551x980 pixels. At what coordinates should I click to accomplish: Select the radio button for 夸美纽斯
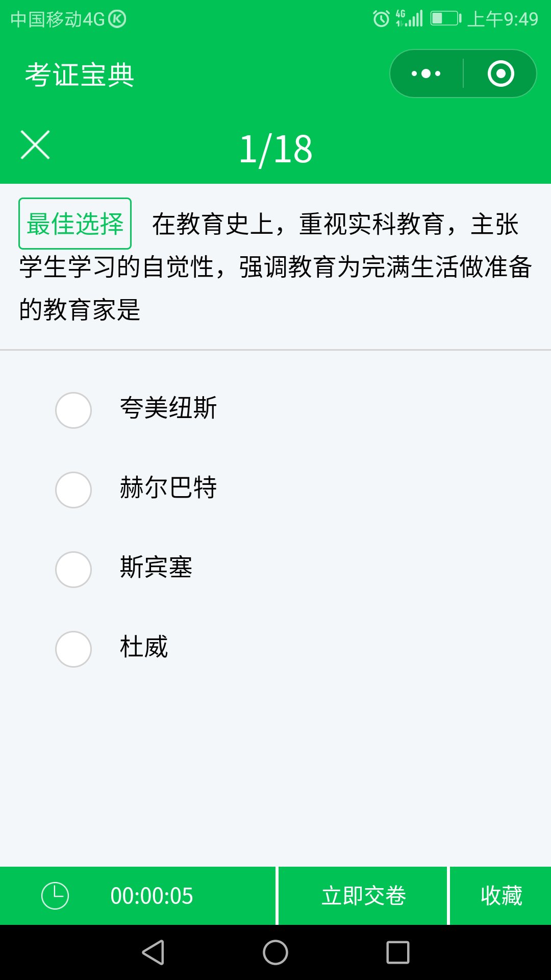(73, 410)
